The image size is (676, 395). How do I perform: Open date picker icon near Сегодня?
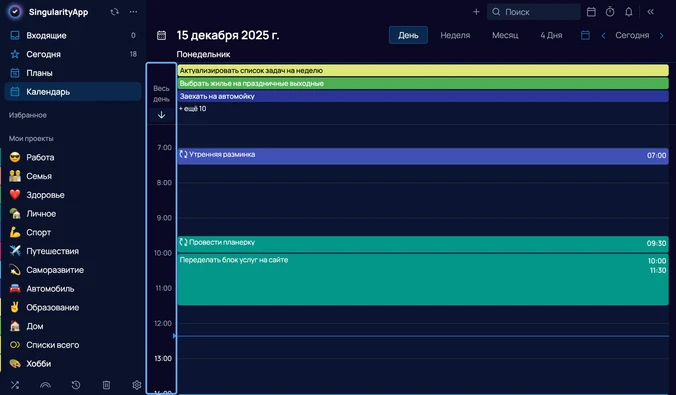pyautogui.click(x=585, y=35)
